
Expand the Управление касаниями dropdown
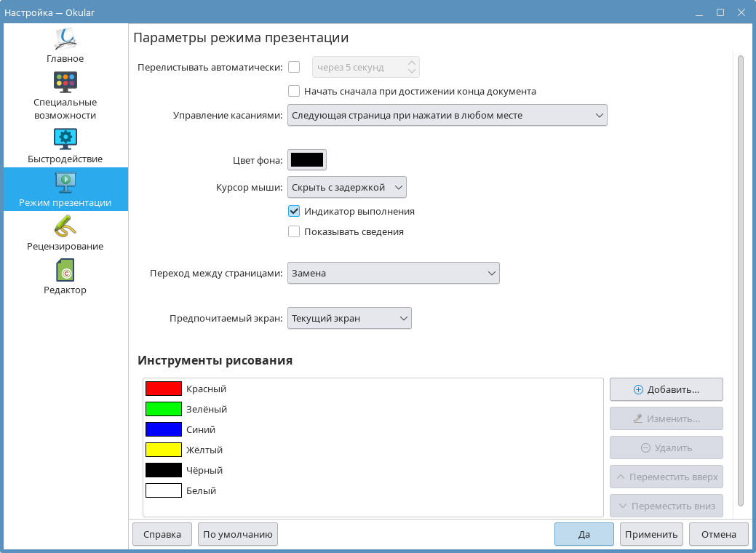pyautogui.click(x=447, y=115)
